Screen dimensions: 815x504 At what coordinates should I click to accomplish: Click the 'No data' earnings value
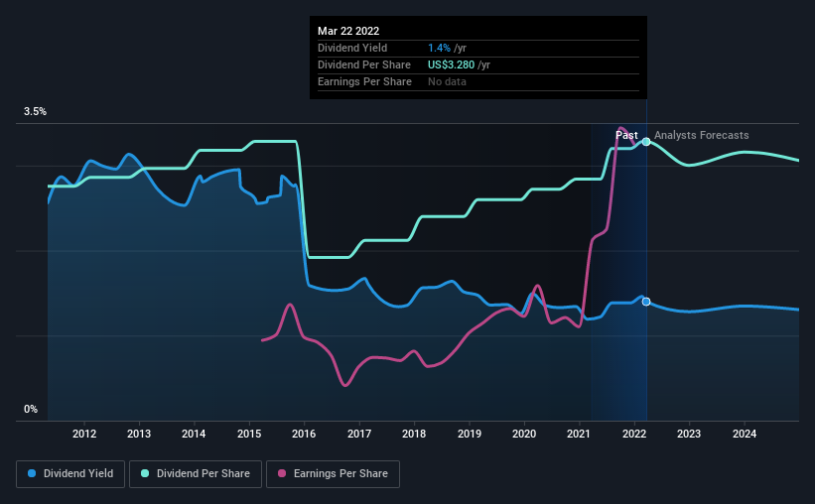pos(447,81)
